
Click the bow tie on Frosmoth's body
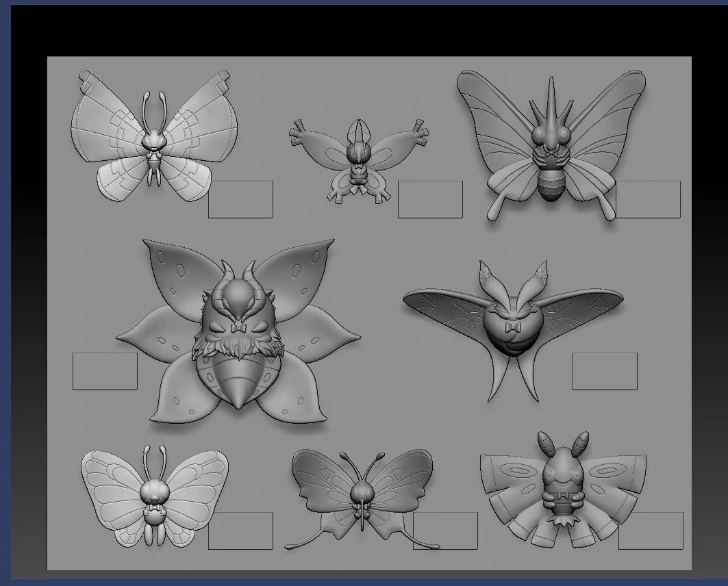pyautogui.click(x=512, y=328)
